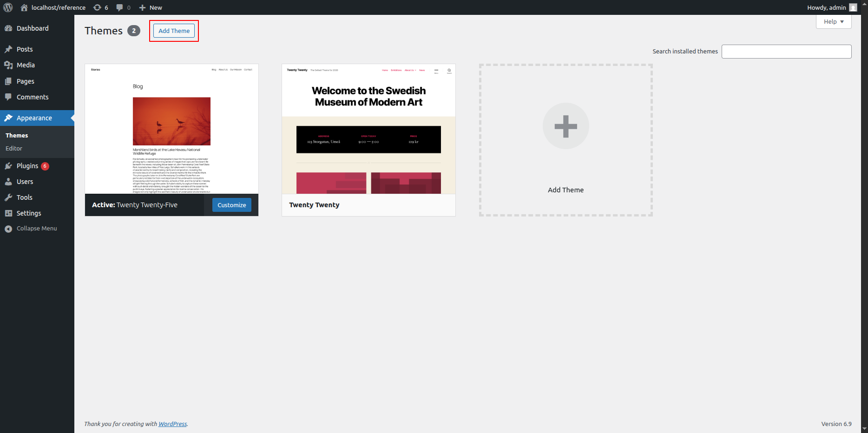Open the Tools menu label
This screenshot has width=868, height=433.
[x=25, y=197]
